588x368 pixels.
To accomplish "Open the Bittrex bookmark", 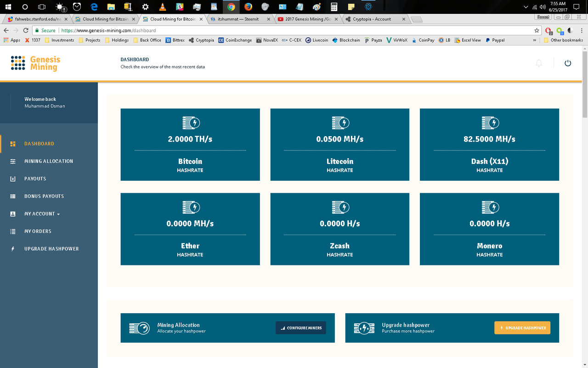I will coord(175,40).
